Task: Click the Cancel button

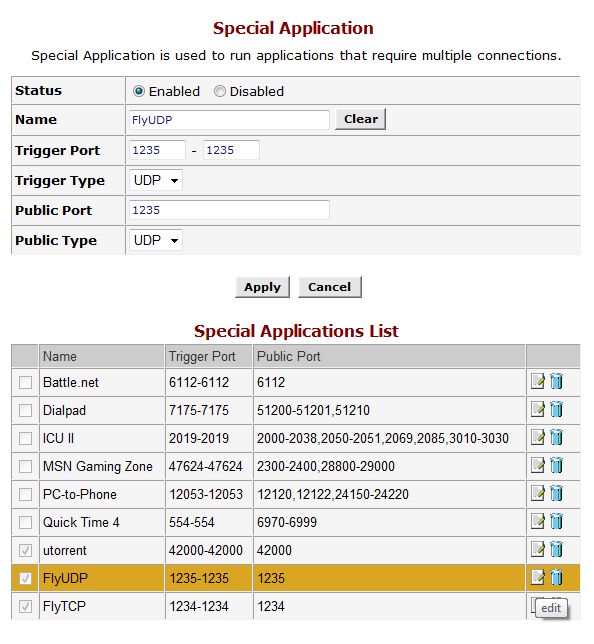Action: (330, 287)
